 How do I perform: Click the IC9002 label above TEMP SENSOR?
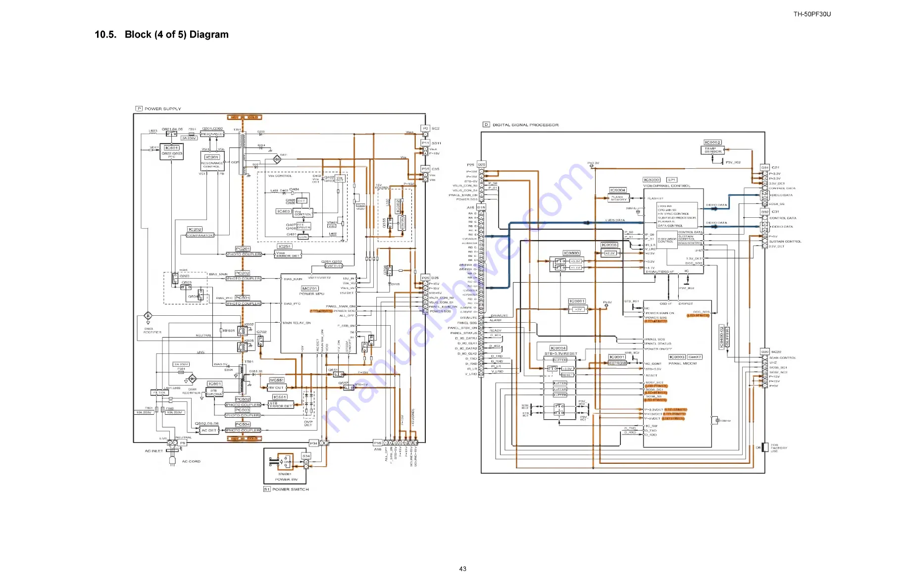tap(712, 142)
